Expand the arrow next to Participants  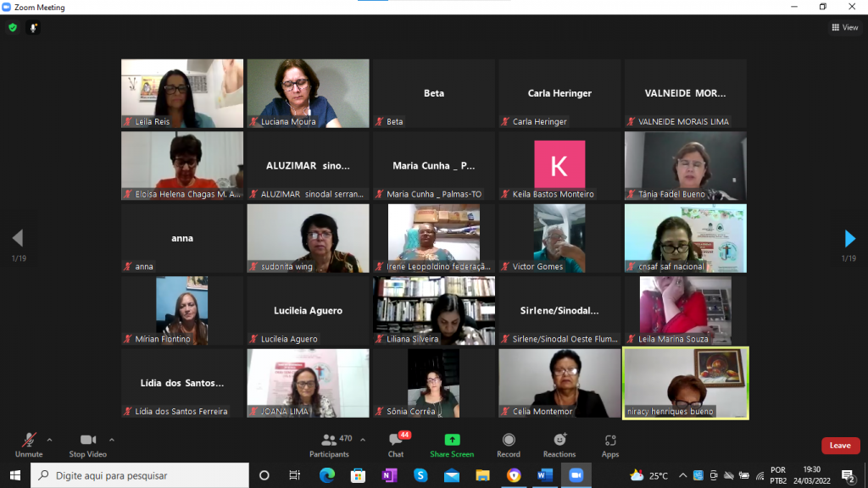(x=363, y=440)
